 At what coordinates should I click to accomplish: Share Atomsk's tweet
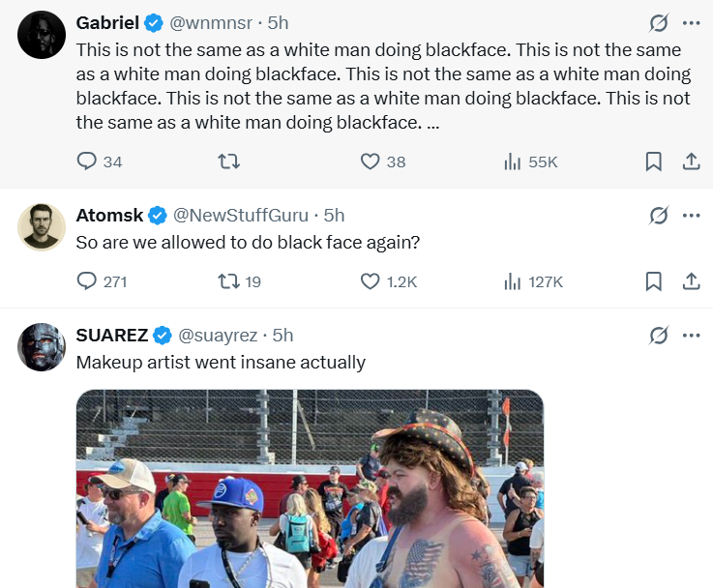(x=692, y=281)
